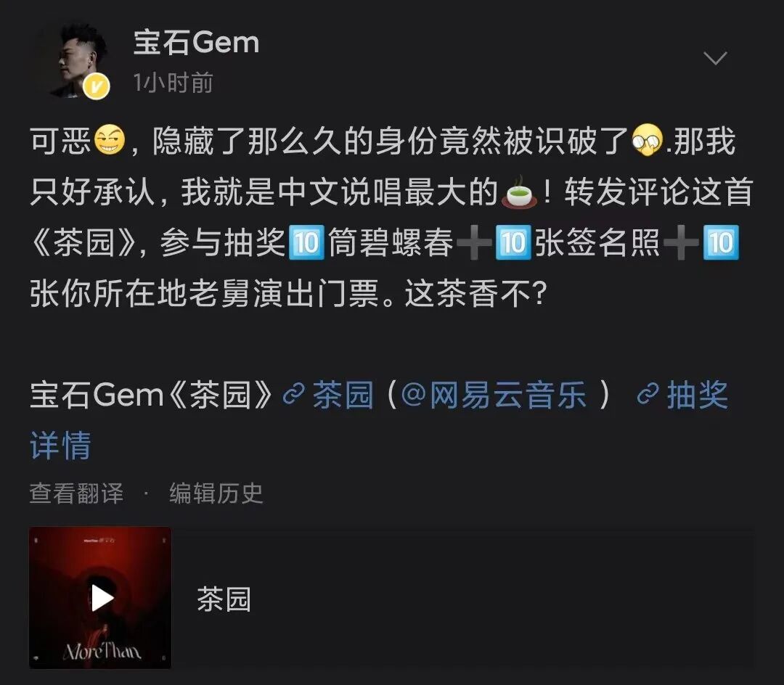Screen dimensions: 784x685
Task: Click the first blue 10 keycap emoji
Action: click(306, 242)
